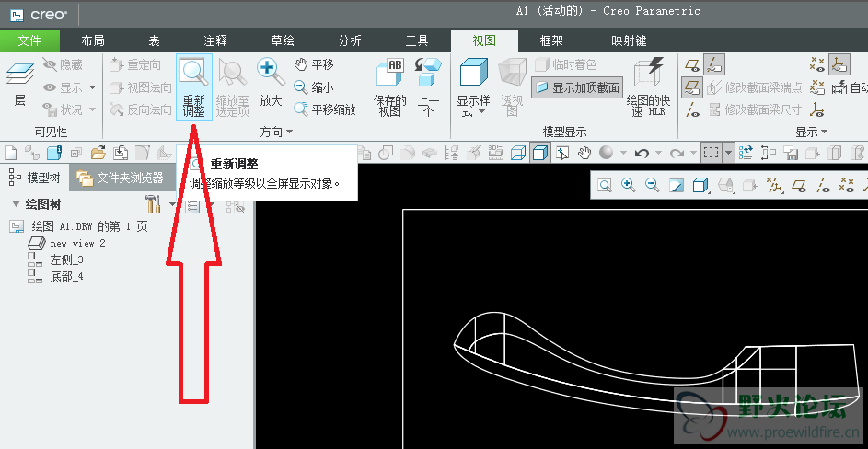868x449 pixels.
Task: Click the shaded sphere icon in quick toolbar
Action: pyautogui.click(x=607, y=153)
